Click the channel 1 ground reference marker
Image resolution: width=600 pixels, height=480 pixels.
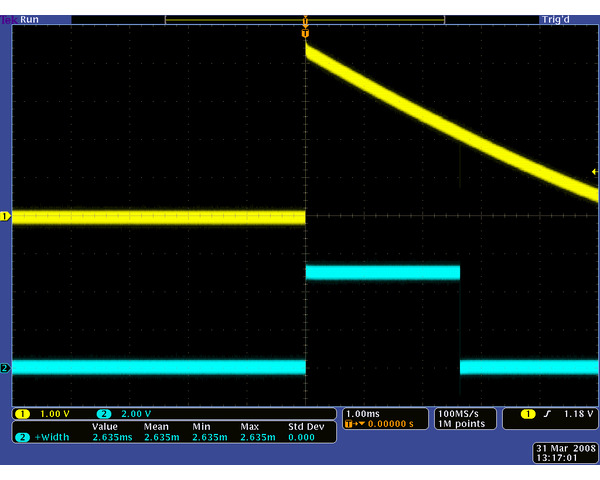tap(5, 216)
